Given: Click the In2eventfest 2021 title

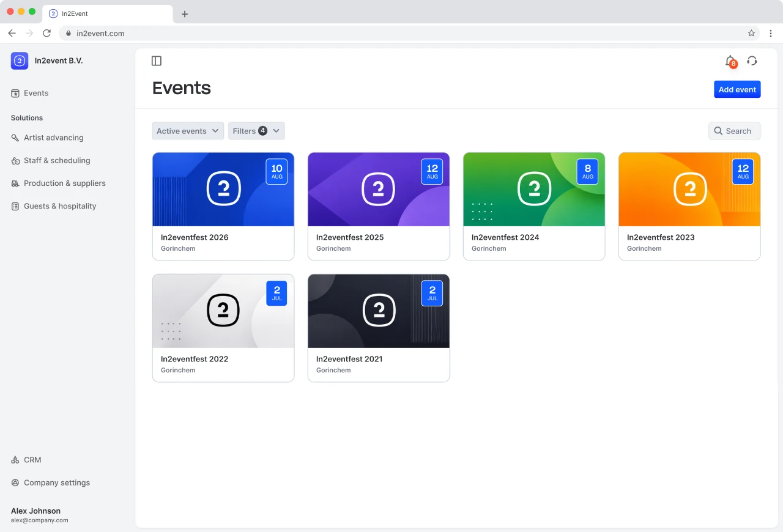Looking at the screenshot, I should [x=349, y=359].
